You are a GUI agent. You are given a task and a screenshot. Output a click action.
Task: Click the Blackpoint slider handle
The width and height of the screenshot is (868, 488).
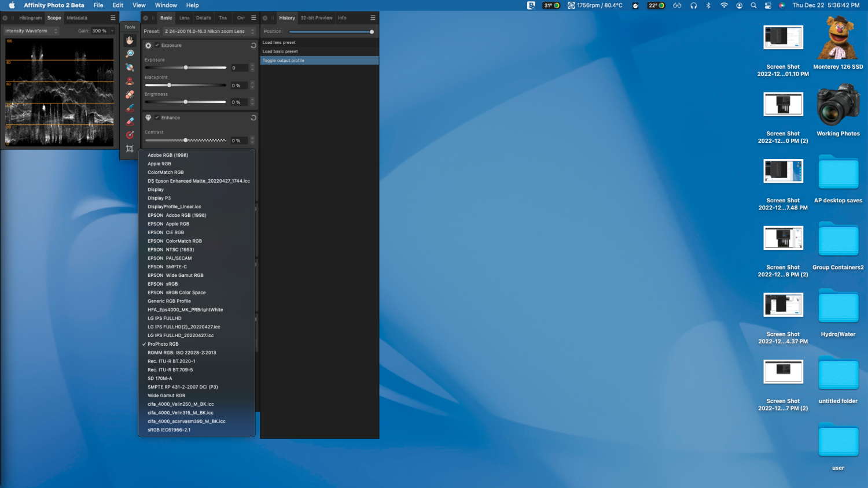(169, 85)
